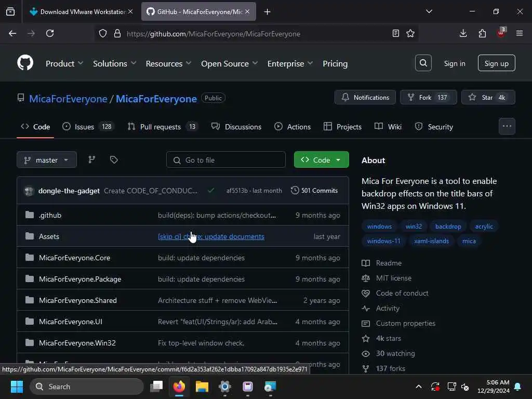
Task: Click the GitHub logo home icon
Action: (25, 63)
